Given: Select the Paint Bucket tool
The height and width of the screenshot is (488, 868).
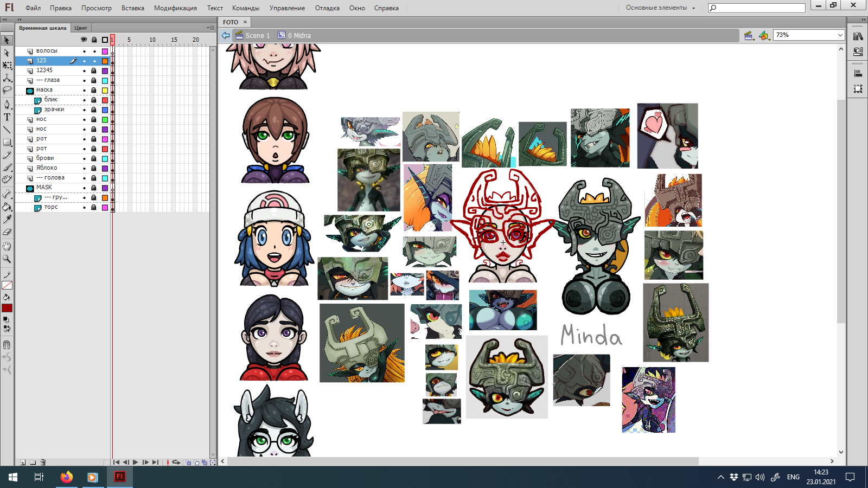Looking at the screenshot, I should [x=7, y=207].
